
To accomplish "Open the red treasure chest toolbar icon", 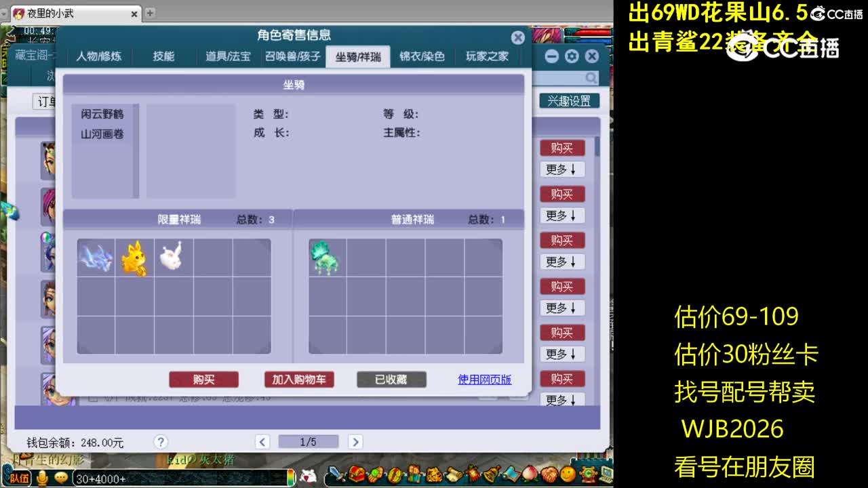I will tap(357, 474).
